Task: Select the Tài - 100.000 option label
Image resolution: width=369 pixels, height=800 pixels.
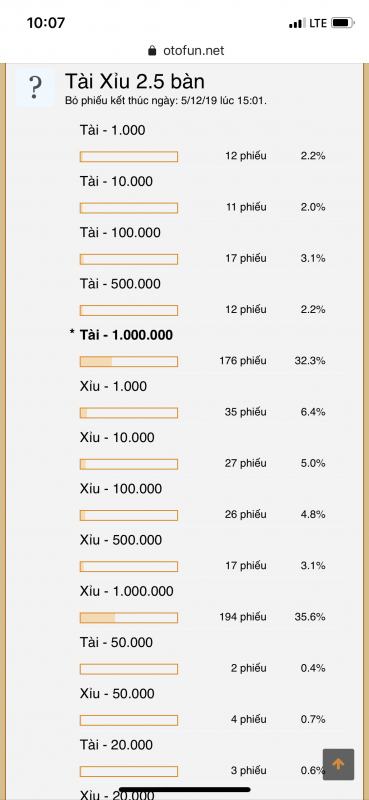Action: [120, 233]
